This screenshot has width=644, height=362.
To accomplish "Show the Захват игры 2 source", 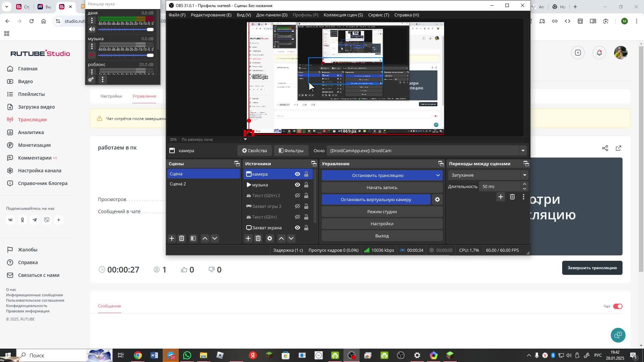I will [297, 206].
